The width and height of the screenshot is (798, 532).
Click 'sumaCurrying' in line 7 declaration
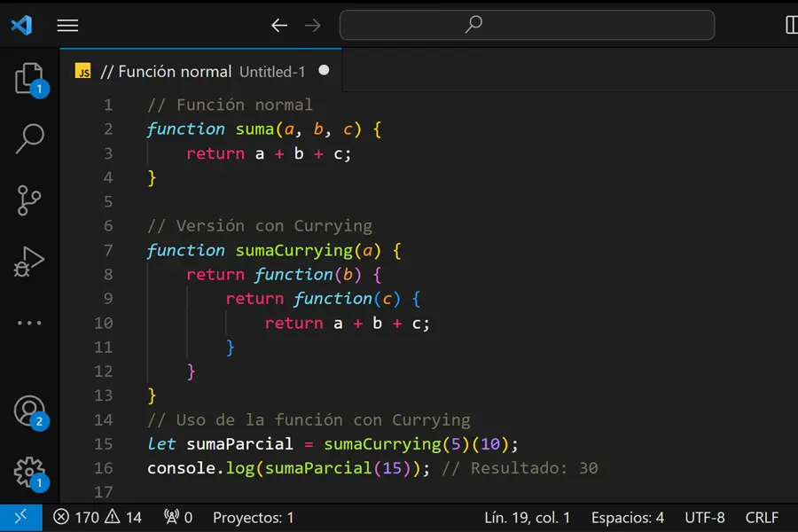click(294, 251)
